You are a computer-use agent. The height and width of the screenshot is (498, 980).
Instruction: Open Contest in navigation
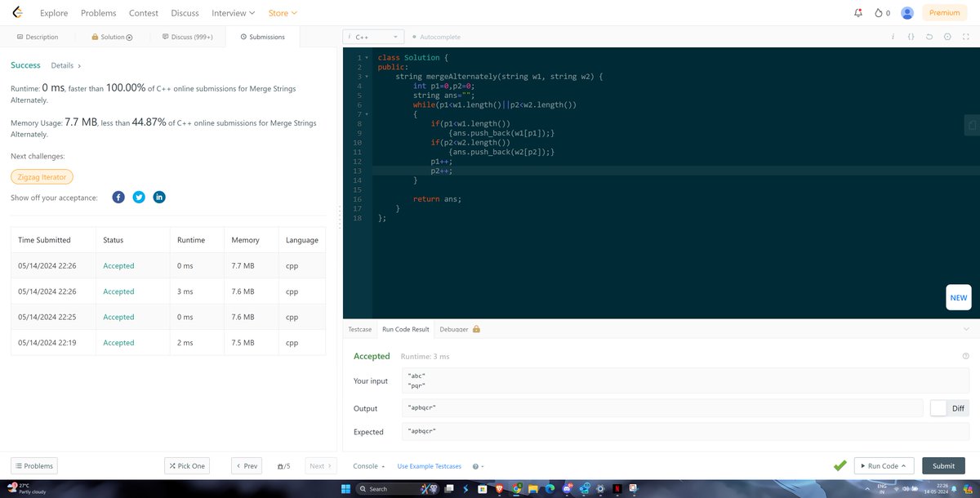click(144, 13)
